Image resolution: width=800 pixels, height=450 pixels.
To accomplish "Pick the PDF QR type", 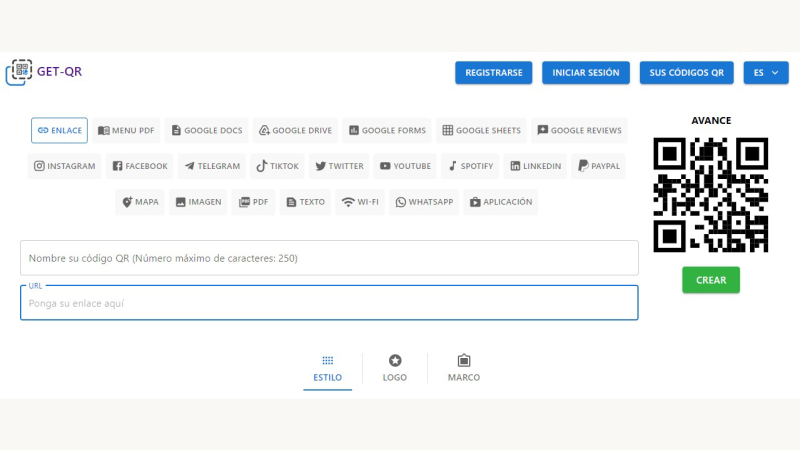I will [x=253, y=202].
